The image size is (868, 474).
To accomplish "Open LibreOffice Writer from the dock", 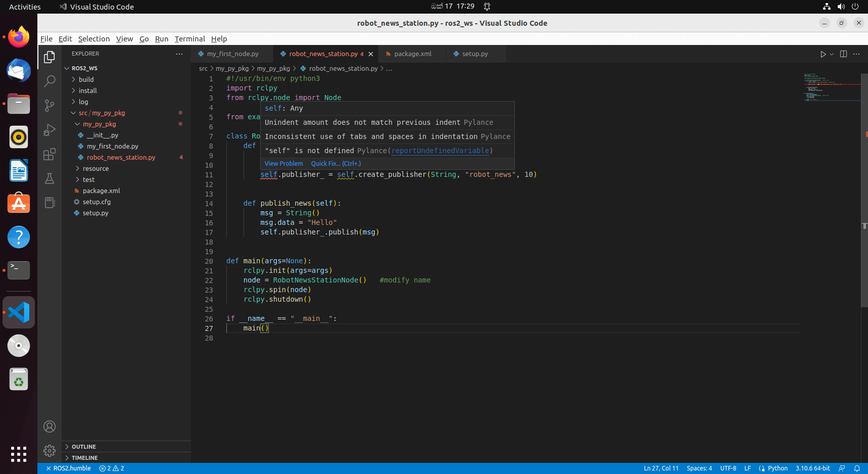I will (19, 170).
